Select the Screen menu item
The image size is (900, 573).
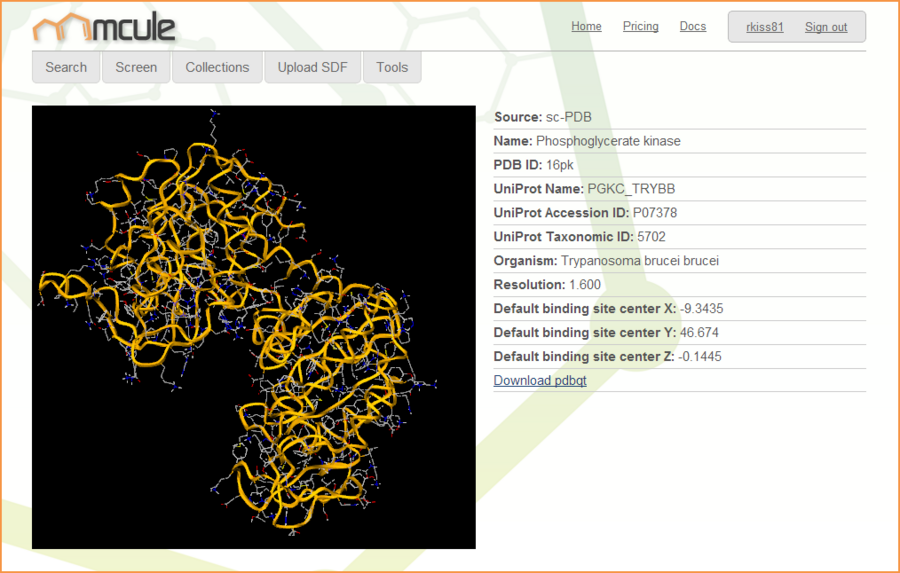136,67
